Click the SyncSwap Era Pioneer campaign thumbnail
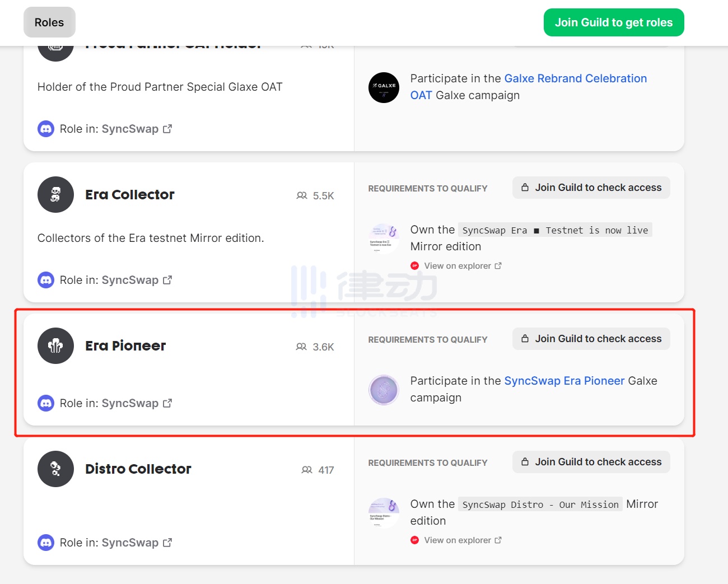Screen dimensions: 728x584 point(384,390)
